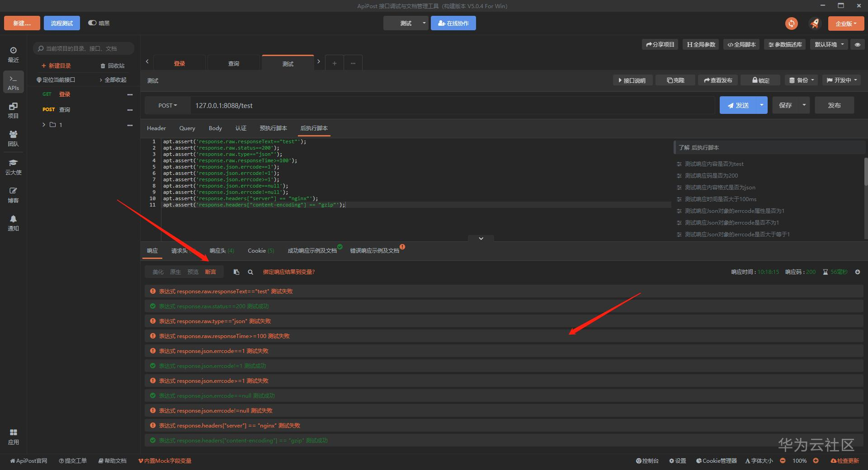This screenshot has height=470, width=868.
Task: Increase font size with plus icon
Action: tap(816, 461)
